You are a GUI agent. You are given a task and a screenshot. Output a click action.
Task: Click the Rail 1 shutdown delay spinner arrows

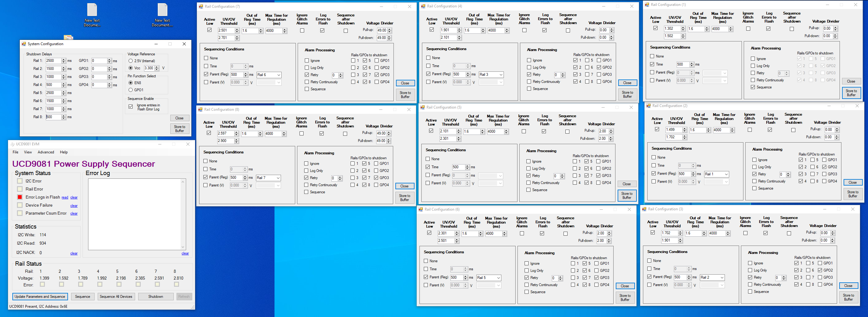click(x=63, y=61)
